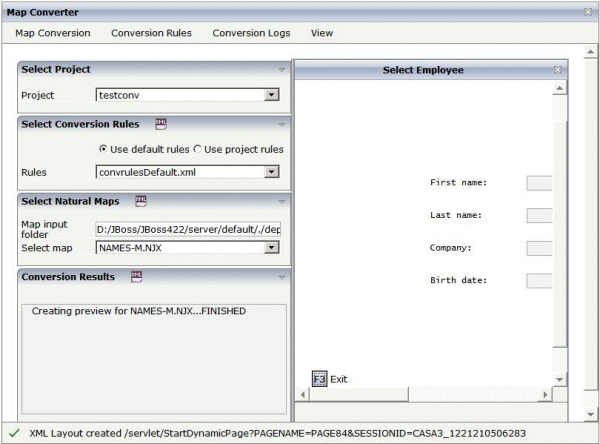Click the Map input folder path field

(188, 229)
